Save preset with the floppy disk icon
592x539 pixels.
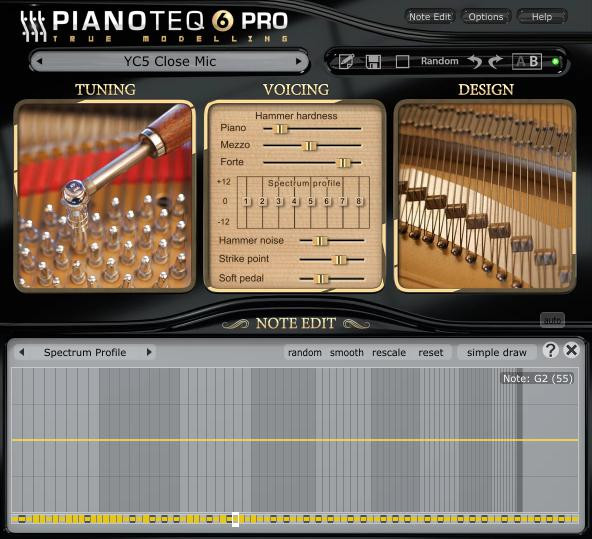click(x=373, y=62)
